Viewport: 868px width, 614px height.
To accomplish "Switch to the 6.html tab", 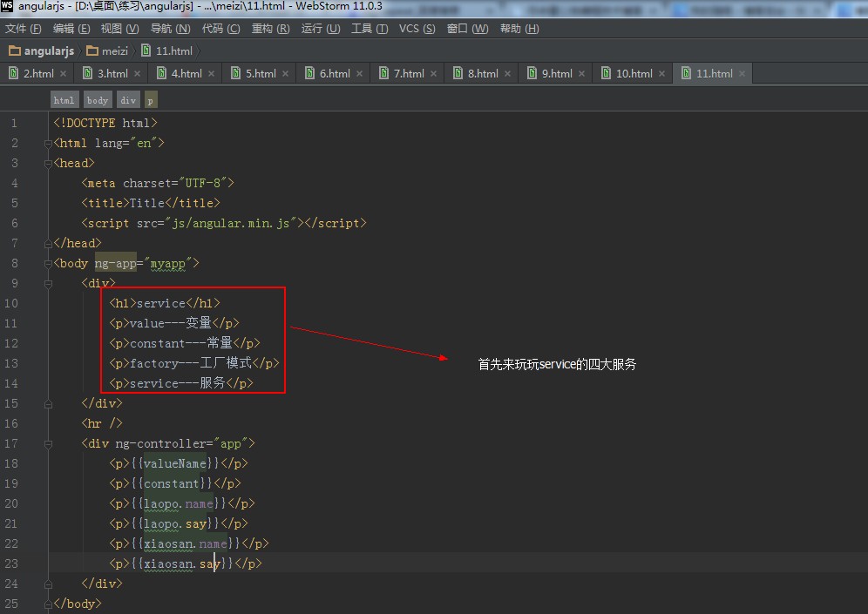I will point(335,73).
